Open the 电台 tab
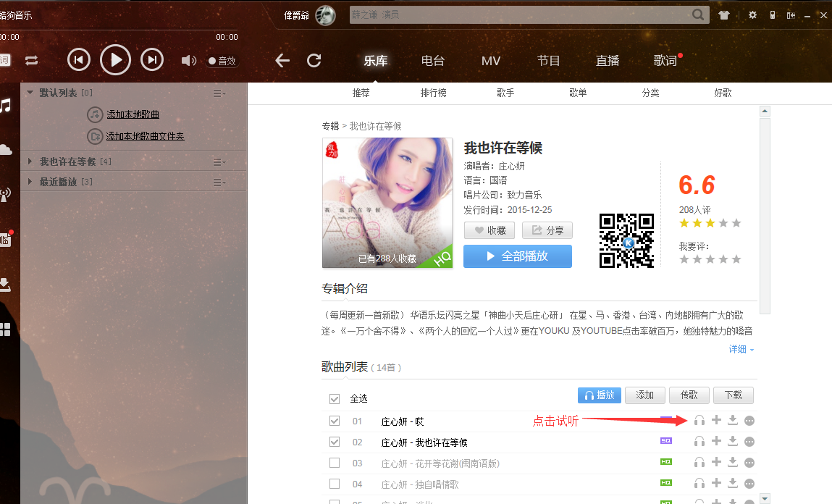Image resolution: width=832 pixels, height=504 pixels. point(433,61)
